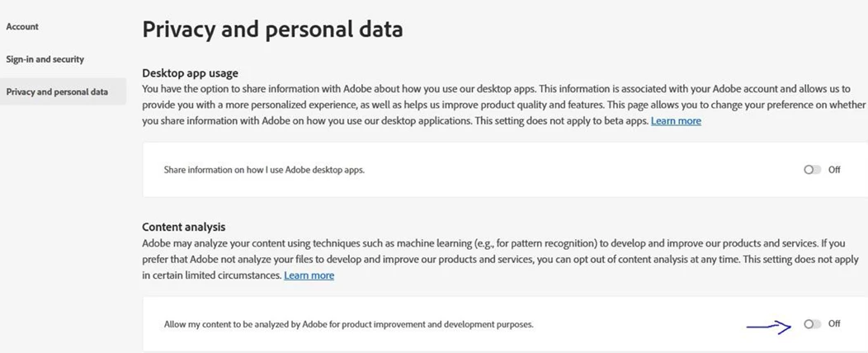This screenshot has width=868, height=353.
Task: Click the blue arrow pointing at the toggle
Action: pos(770,327)
